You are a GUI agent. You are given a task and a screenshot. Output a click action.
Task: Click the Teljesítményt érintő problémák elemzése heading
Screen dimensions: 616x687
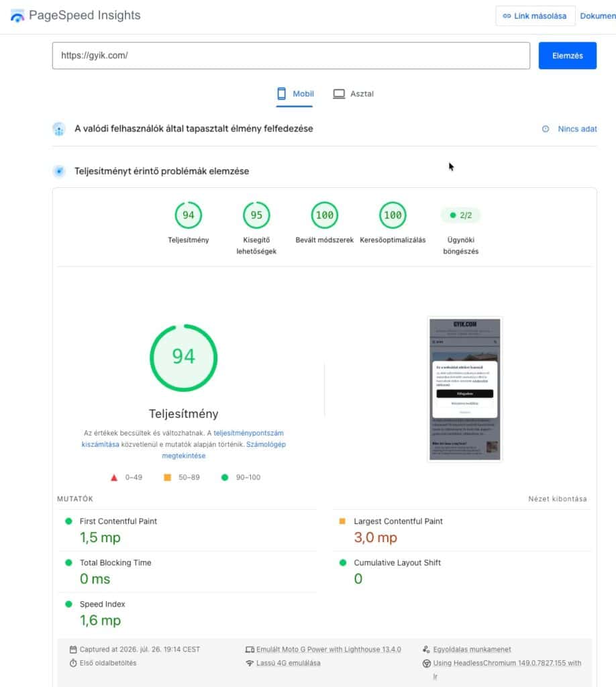coord(162,171)
